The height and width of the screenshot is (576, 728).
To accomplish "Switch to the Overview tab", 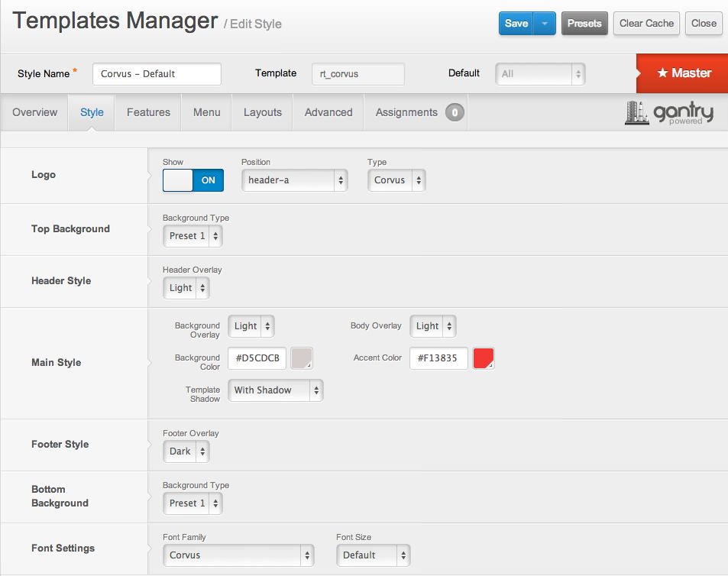I will point(35,112).
